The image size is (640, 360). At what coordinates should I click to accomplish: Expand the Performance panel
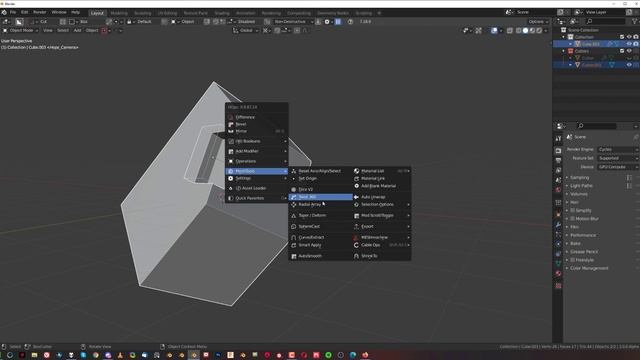point(582,236)
